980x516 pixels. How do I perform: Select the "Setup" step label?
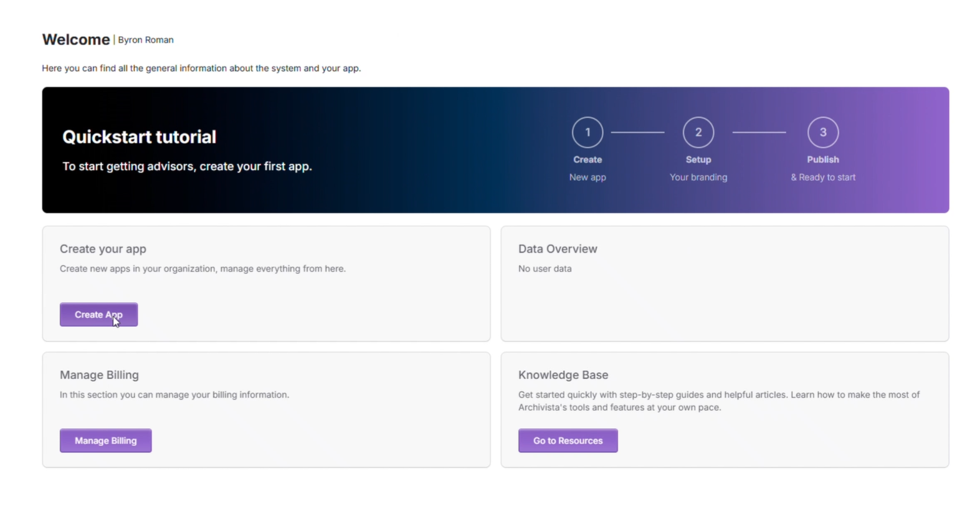coord(698,160)
